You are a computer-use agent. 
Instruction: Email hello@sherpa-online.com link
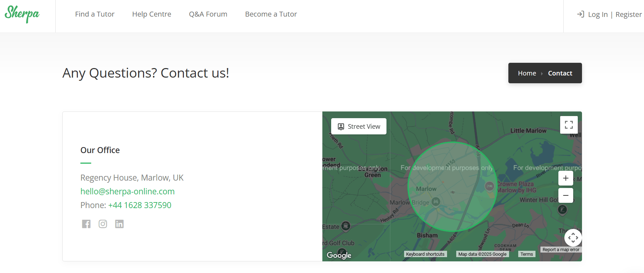point(128,192)
